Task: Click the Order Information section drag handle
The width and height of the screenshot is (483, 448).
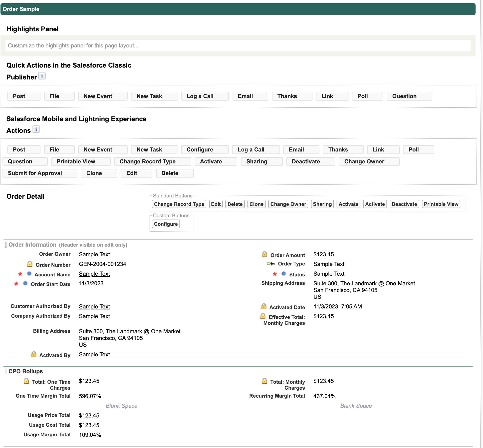Action: [6, 245]
